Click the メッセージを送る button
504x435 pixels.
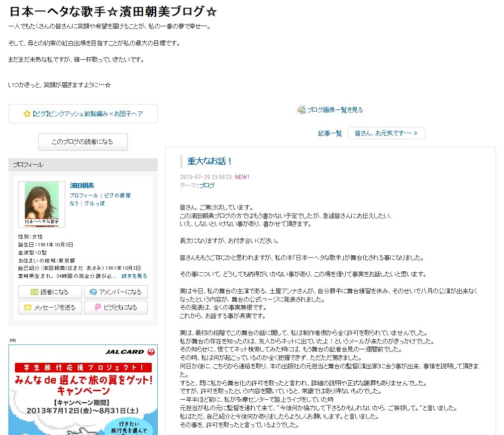[50, 308]
